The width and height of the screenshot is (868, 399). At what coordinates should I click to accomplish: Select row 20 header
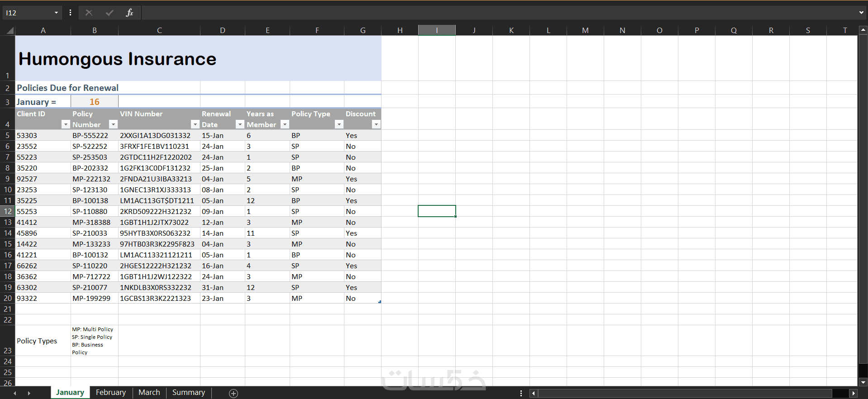(x=8, y=298)
